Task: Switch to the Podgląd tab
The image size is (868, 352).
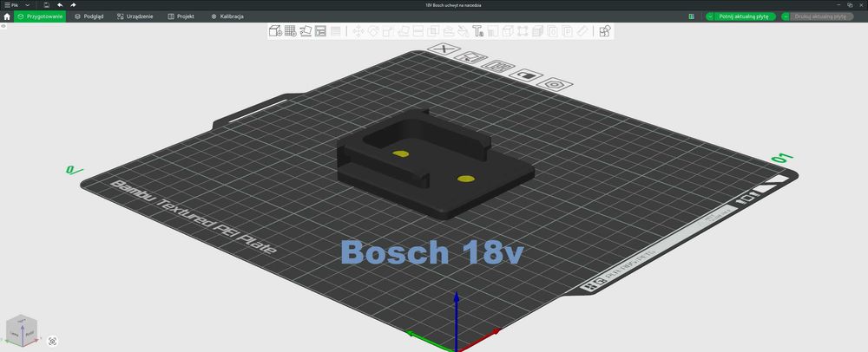Action: [89, 16]
